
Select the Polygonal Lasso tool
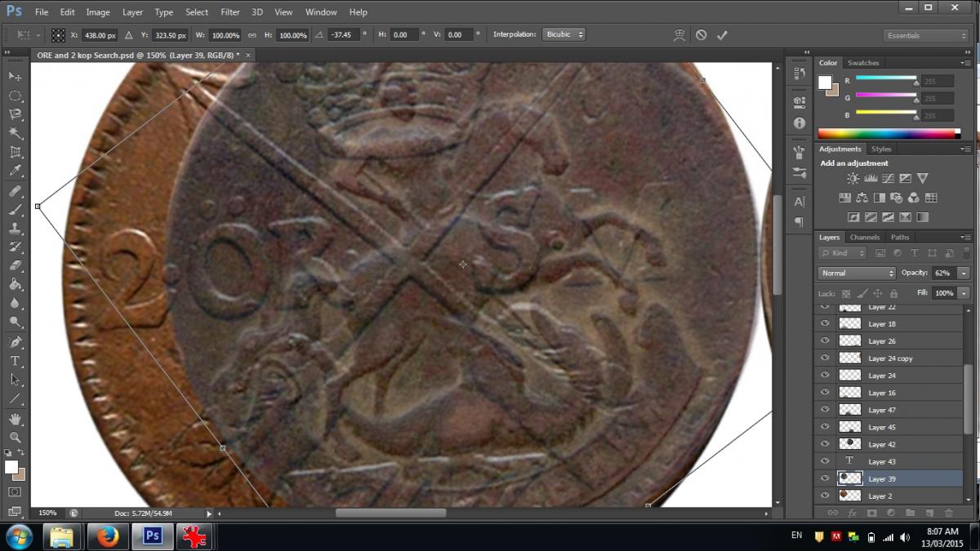click(15, 114)
